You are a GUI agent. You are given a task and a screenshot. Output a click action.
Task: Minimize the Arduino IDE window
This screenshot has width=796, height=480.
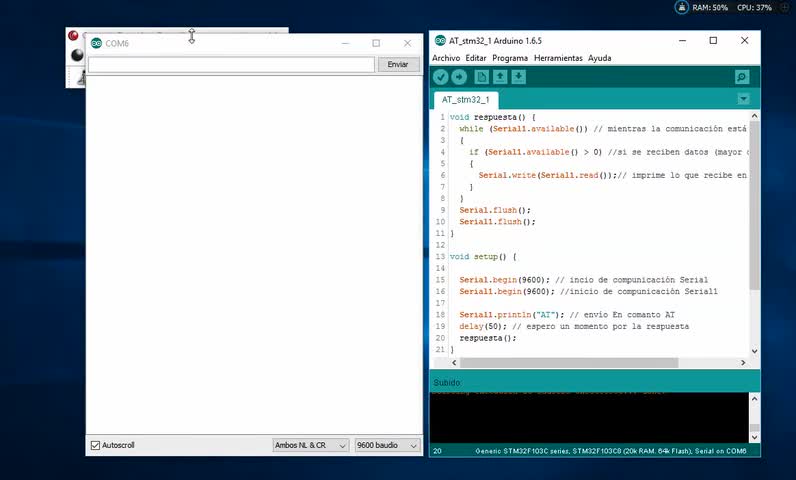click(682, 41)
